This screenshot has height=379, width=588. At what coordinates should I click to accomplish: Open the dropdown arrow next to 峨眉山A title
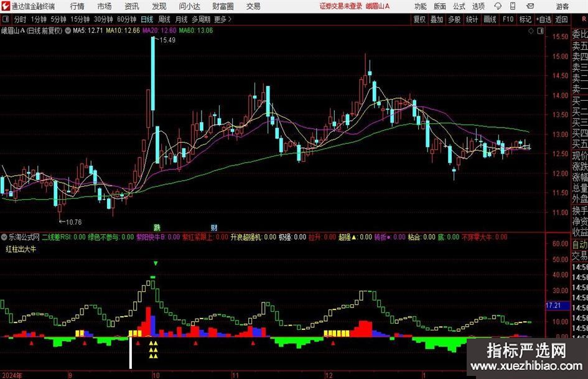pyautogui.click(x=67, y=30)
